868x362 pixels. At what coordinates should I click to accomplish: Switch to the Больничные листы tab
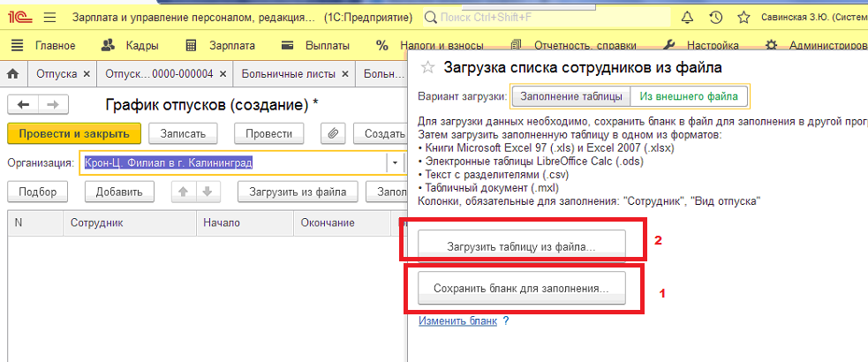[289, 73]
